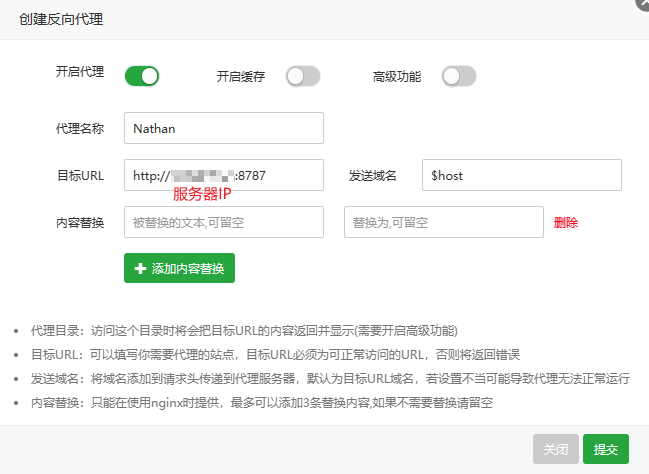
Task: Close dialog using top-right X icon
Action: [643, 3]
